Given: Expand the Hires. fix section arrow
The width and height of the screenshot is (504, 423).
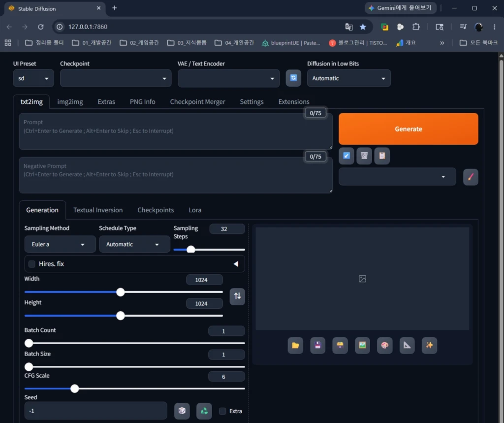Looking at the screenshot, I should 236,264.
